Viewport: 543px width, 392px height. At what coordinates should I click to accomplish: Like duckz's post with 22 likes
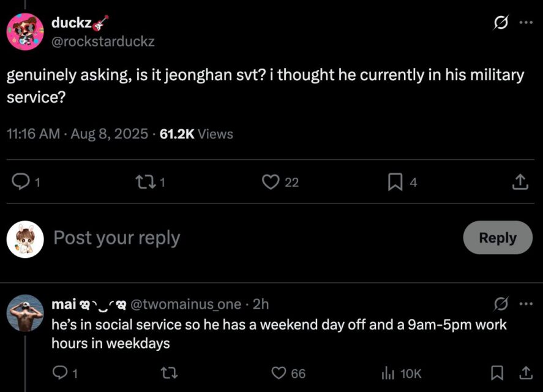[x=271, y=182]
